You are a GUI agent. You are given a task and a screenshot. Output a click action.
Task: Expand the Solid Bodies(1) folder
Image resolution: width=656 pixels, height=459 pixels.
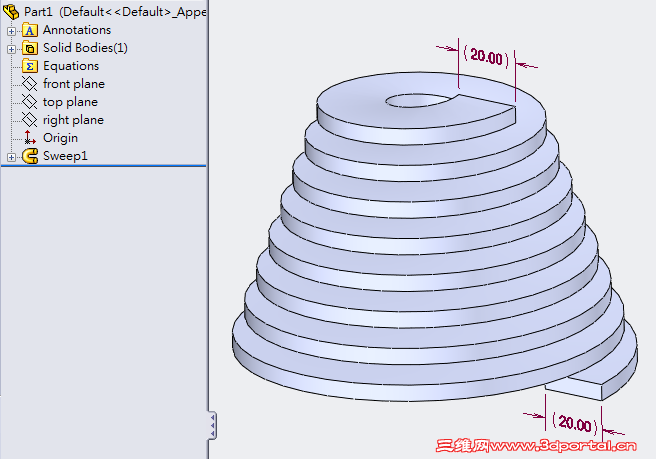click(11, 49)
